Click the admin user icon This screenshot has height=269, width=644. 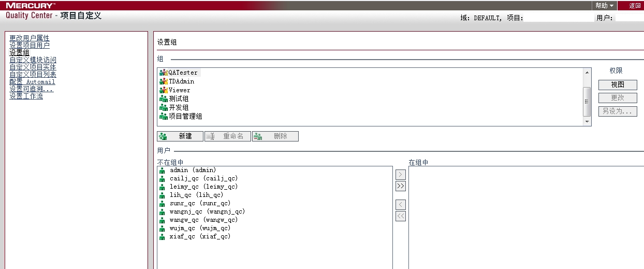[163, 171]
